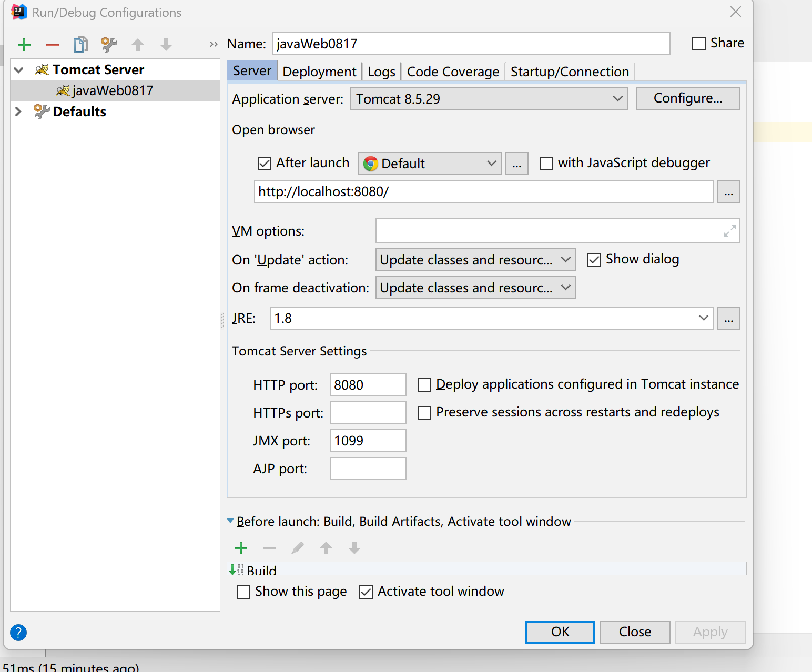Add new configuration with green plus
This screenshot has width=812, height=672.
click(x=24, y=45)
